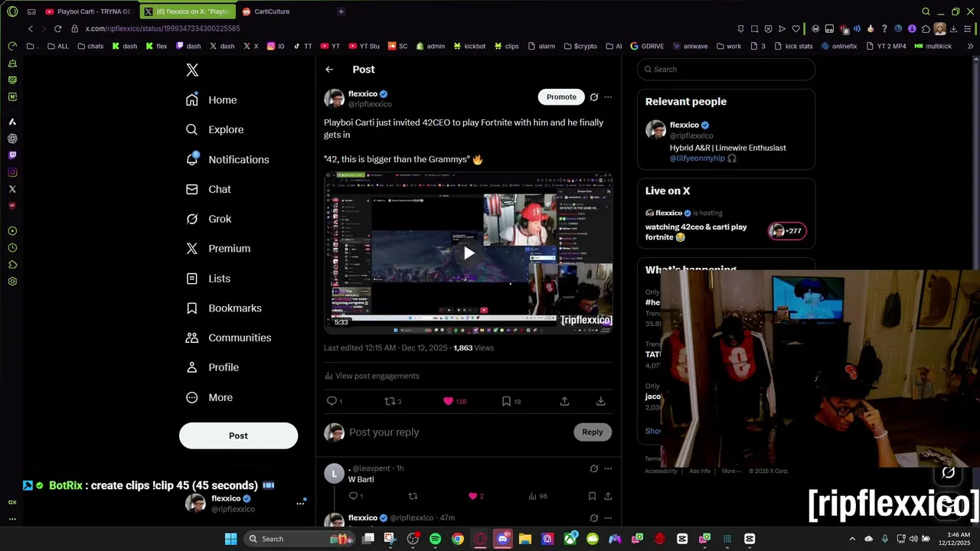Open a new browser tab
This screenshot has height=551, width=980.
[341, 11]
